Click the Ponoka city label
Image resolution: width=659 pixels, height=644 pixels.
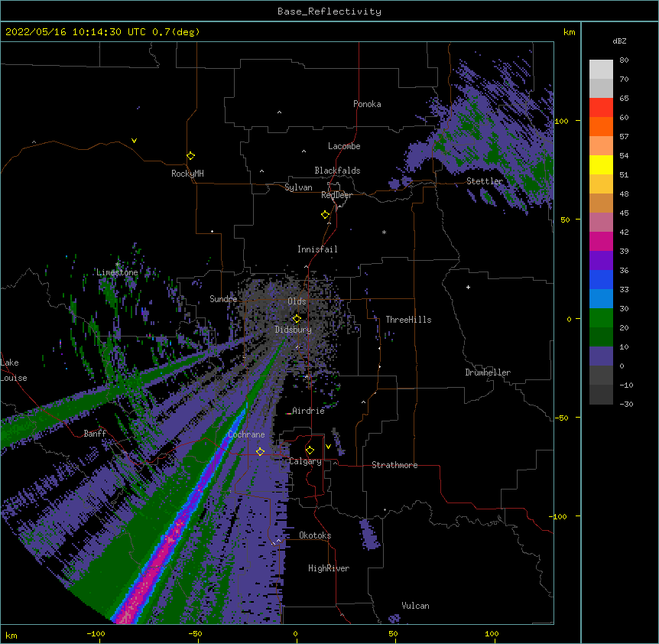point(367,104)
